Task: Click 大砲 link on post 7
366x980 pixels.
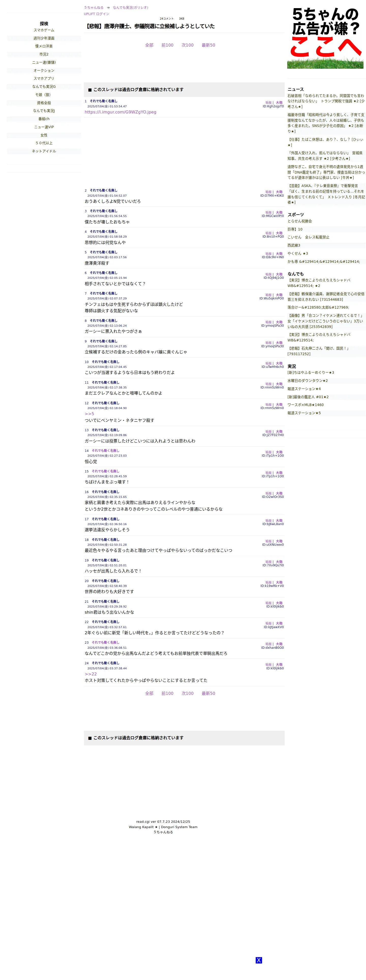Action: pyautogui.click(x=279, y=295)
